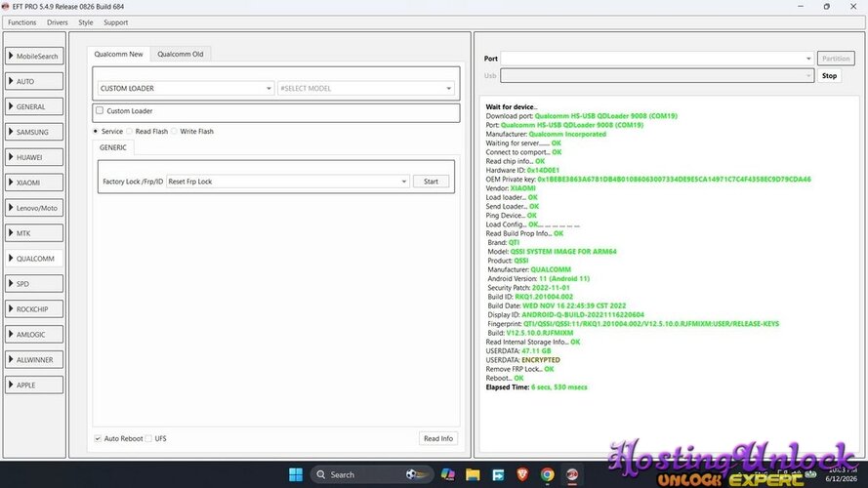Click USERDATA '47.11 GB' value
868x488 pixels.
click(536, 351)
